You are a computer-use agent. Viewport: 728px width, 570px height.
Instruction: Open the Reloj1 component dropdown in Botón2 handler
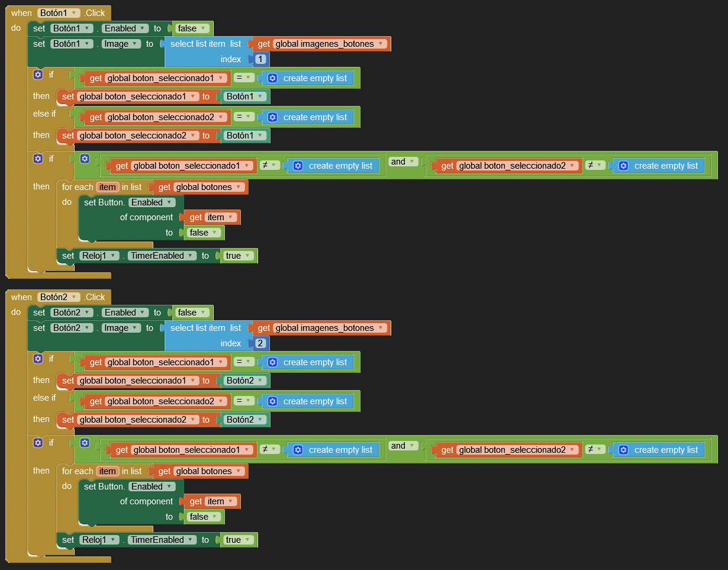tap(98, 540)
